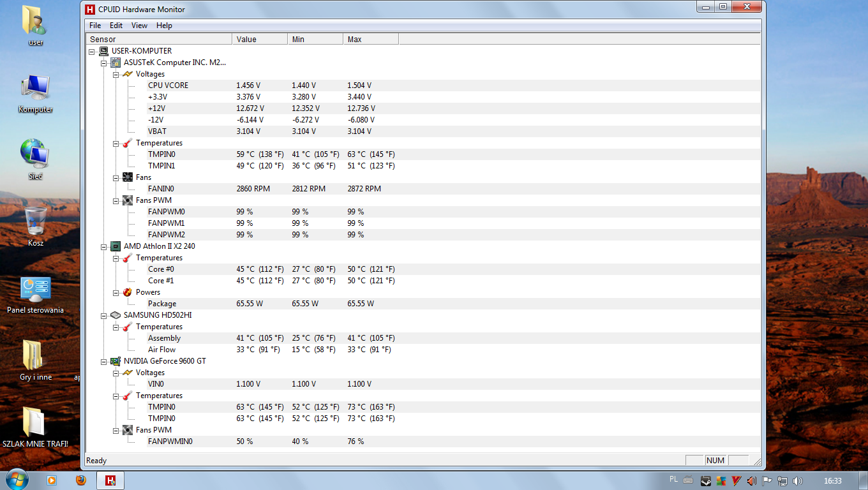Click the GeForce Fans PWM icon
The height and width of the screenshot is (490, 868).
click(128, 430)
